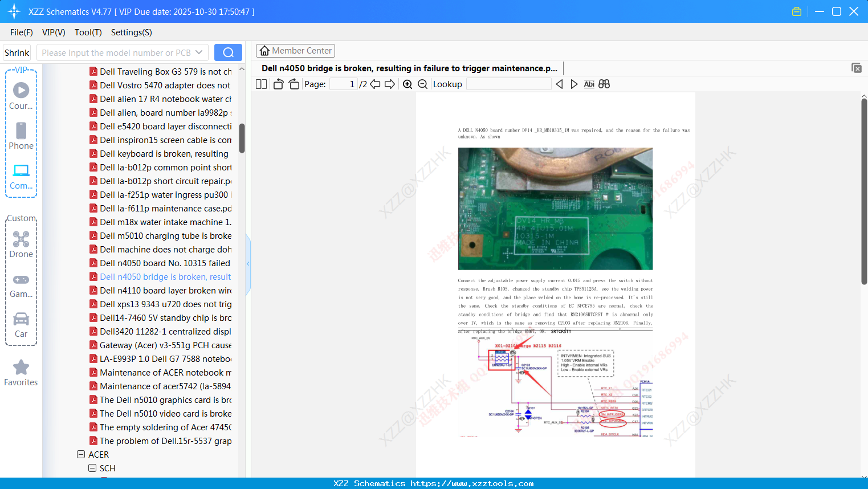
Task: Click the Shrink button
Action: click(x=17, y=52)
